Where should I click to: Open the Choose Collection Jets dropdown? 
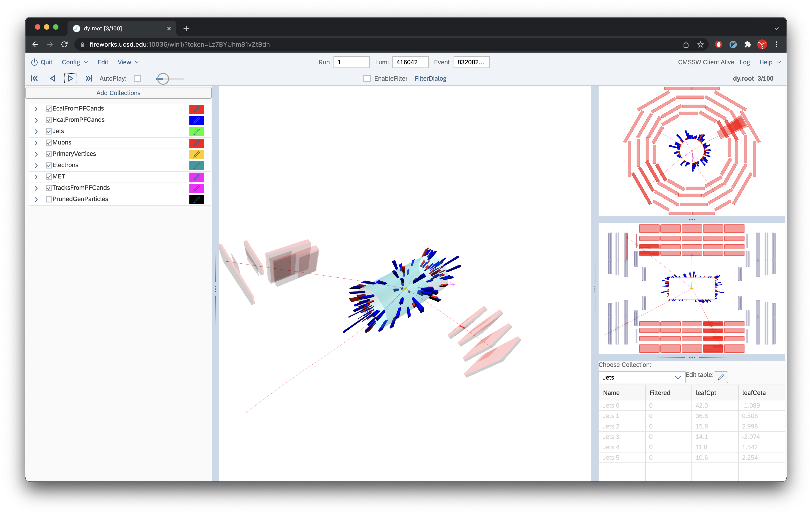(642, 378)
